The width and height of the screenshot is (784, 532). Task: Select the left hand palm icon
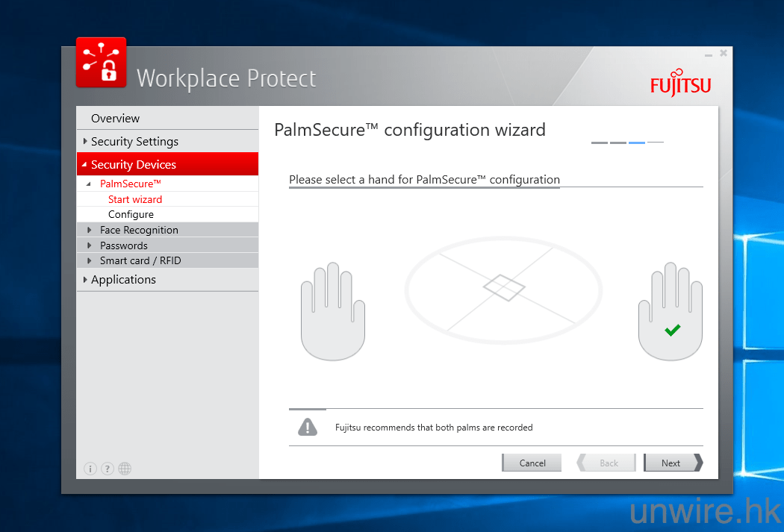click(332, 313)
